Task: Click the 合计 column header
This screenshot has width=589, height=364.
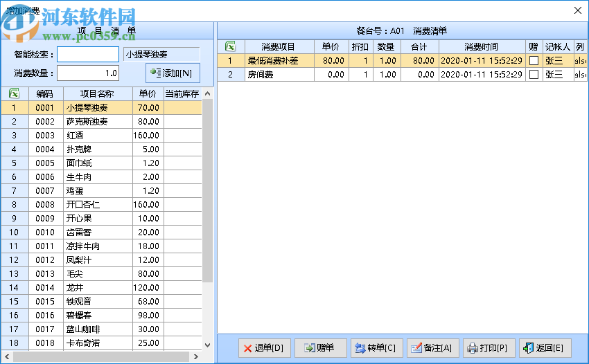Action: [420, 47]
